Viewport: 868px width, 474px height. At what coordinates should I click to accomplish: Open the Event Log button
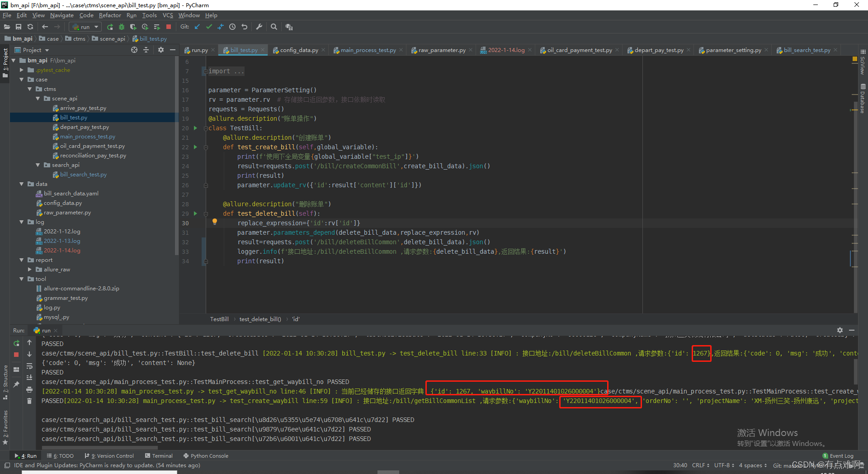[x=838, y=456]
